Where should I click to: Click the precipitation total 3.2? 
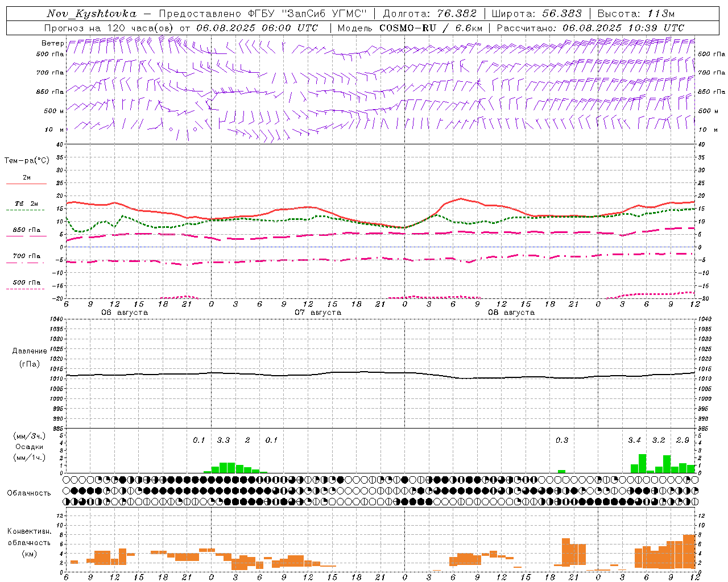click(659, 440)
